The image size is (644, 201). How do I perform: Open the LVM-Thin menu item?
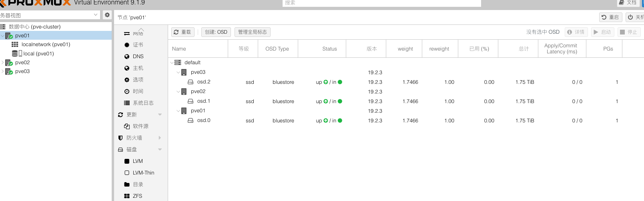(x=143, y=173)
